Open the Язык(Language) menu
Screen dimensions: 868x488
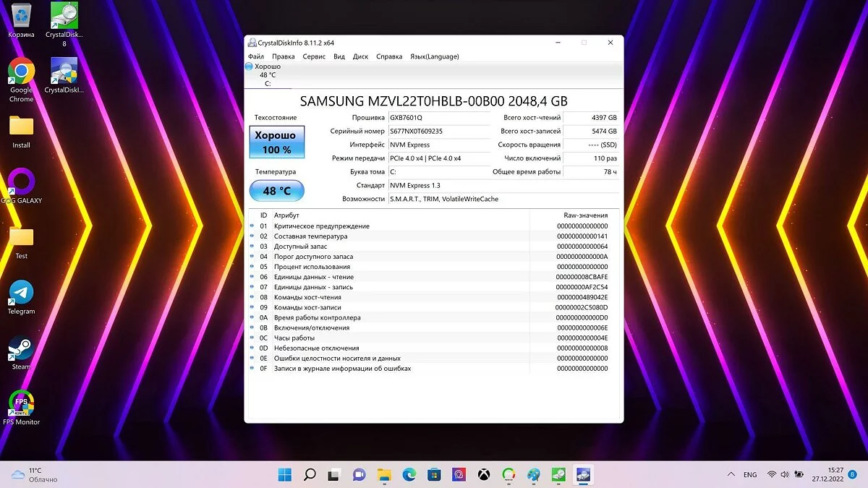(x=434, y=56)
